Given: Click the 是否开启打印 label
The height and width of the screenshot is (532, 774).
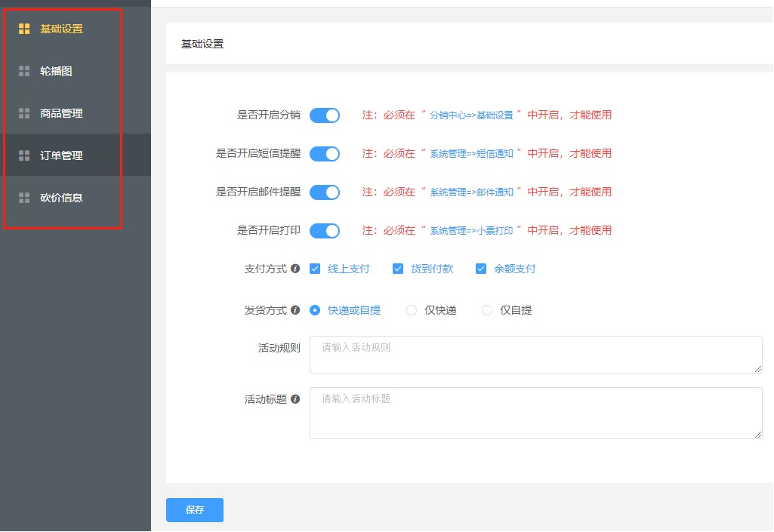Looking at the screenshot, I should pyautogui.click(x=269, y=230).
